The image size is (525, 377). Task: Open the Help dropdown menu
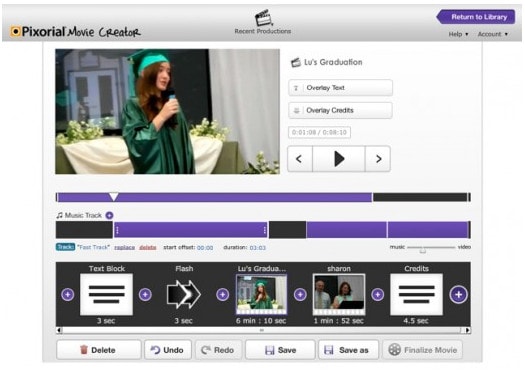[x=458, y=34]
